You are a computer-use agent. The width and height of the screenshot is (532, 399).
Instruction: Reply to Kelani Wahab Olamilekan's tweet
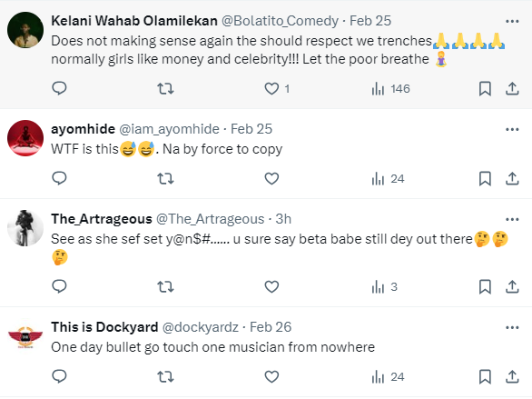59,89
